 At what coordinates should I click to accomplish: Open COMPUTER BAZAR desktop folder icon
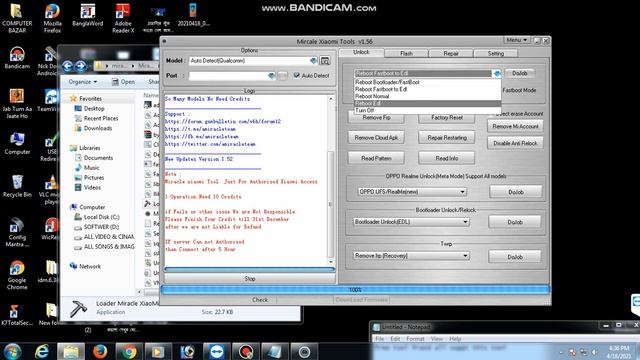16,18
